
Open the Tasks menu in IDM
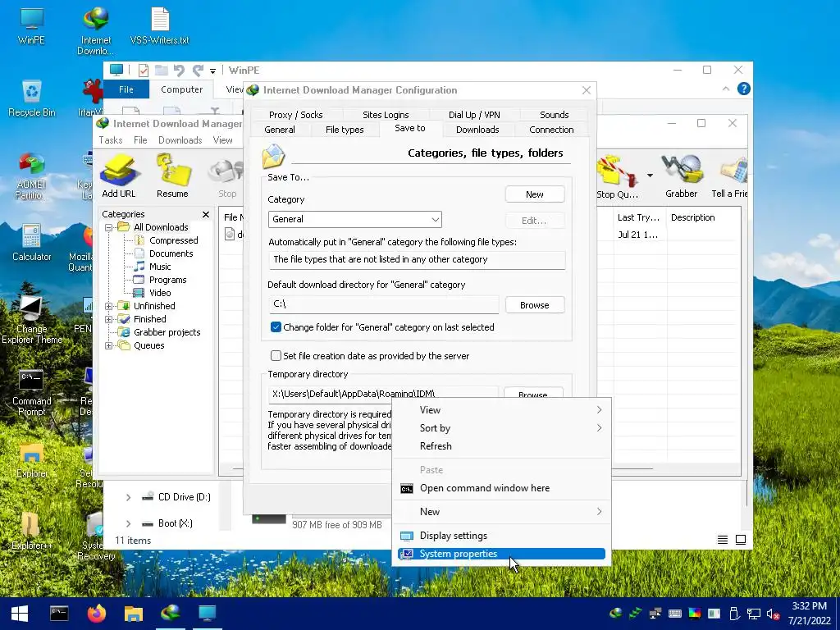pos(111,140)
